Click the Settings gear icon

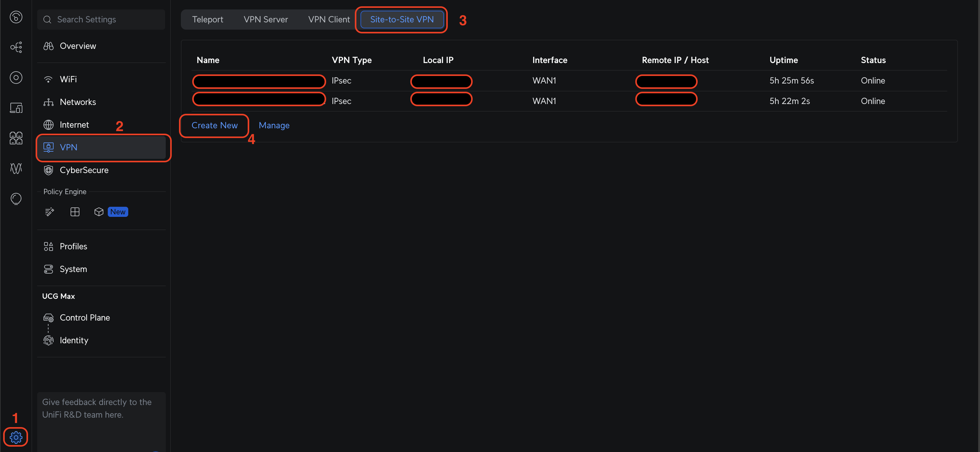(x=15, y=437)
